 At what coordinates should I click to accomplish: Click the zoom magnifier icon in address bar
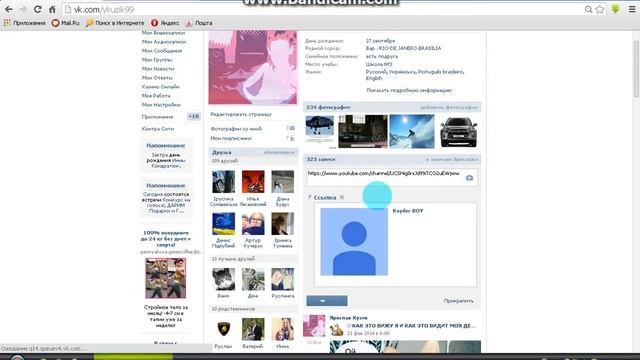(588, 9)
